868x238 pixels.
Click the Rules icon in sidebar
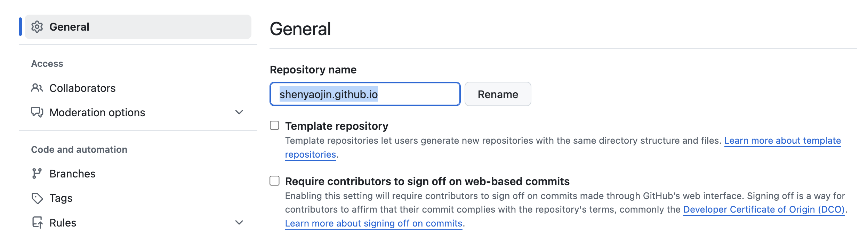(x=37, y=223)
